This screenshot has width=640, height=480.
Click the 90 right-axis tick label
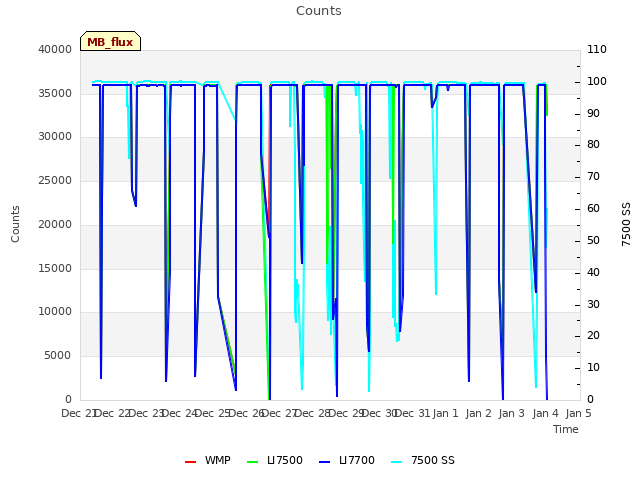pos(593,113)
